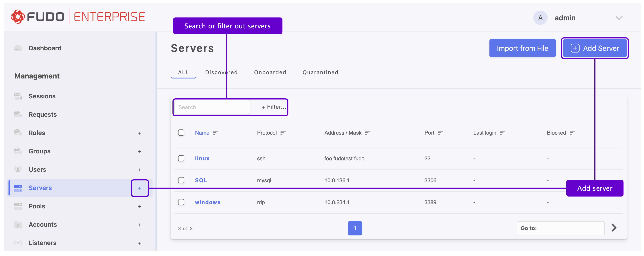Click the Accounts folder icon in sidebar
Viewport: 644px width, 256px height.
pyautogui.click(x=18, y=224)
